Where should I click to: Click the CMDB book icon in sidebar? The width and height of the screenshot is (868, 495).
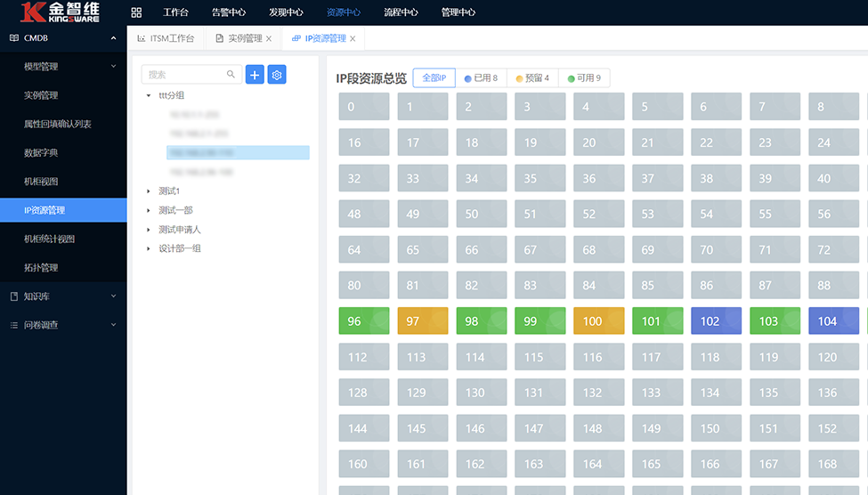(14, 37)
